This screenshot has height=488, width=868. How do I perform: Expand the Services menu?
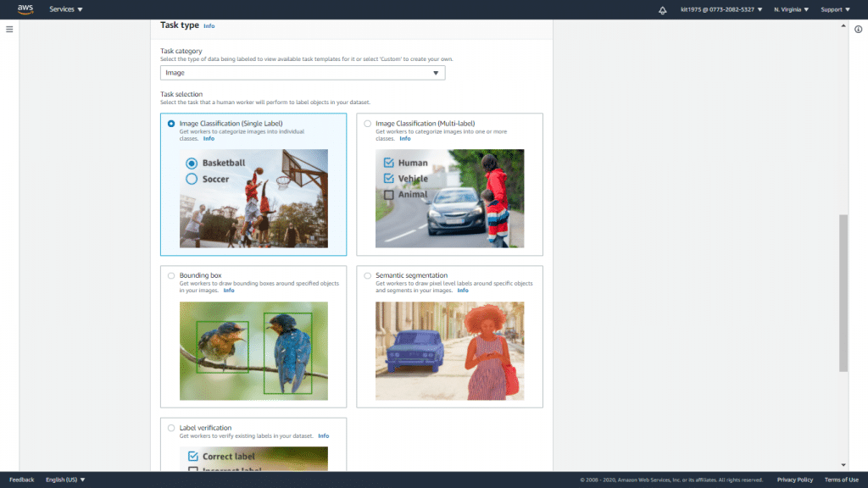66,9
